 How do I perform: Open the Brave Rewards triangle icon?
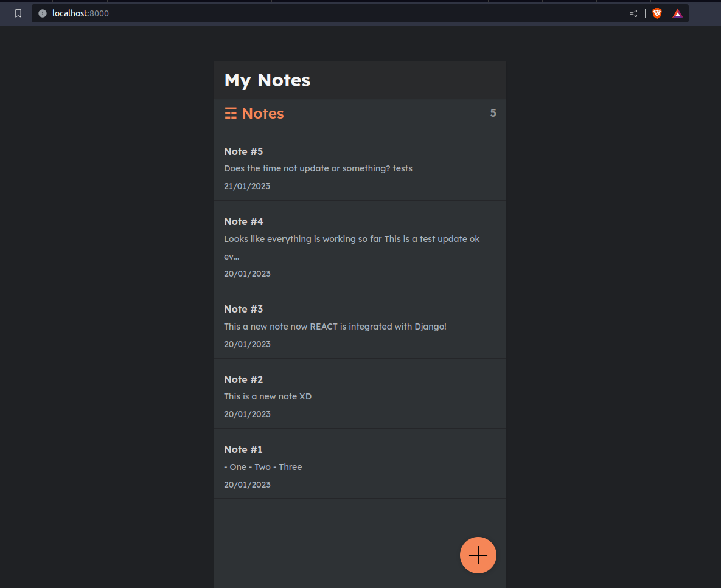click(677, 13)
